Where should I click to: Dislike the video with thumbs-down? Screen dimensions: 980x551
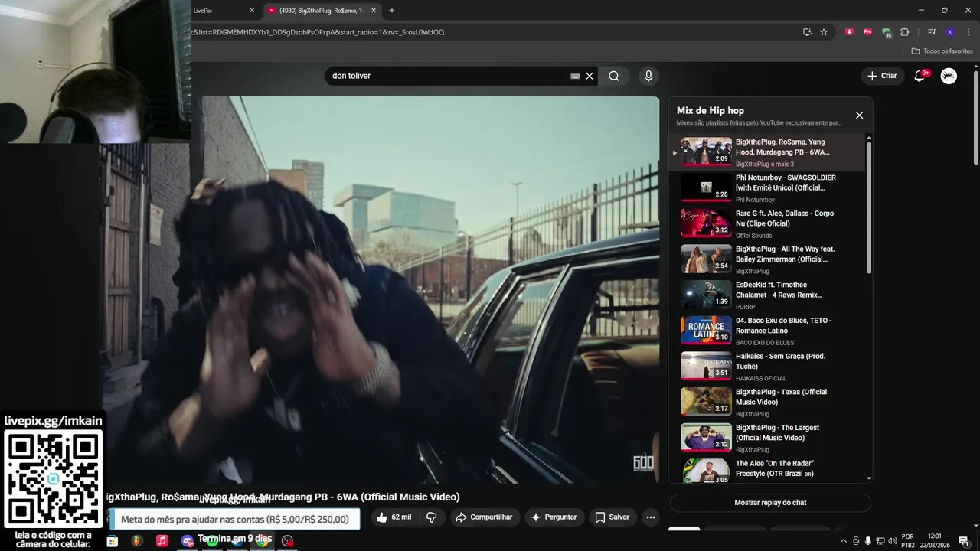(432, 517)
